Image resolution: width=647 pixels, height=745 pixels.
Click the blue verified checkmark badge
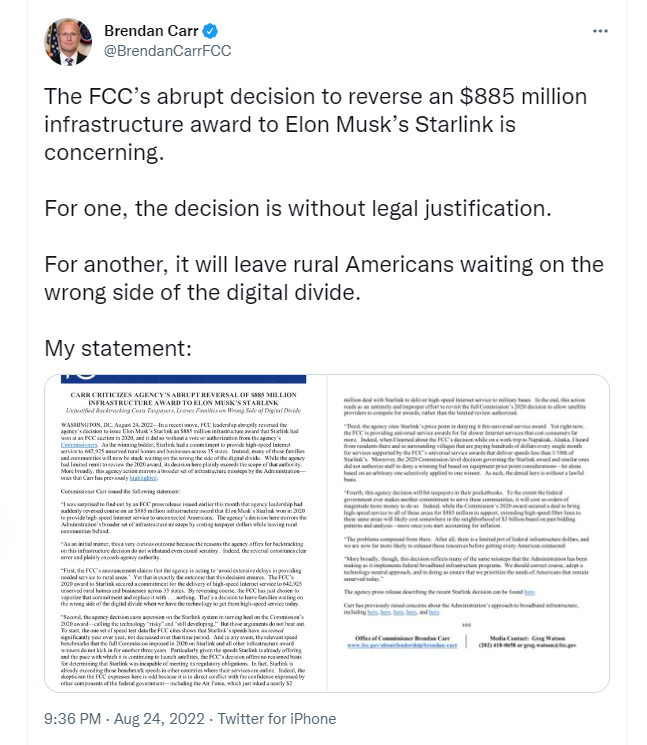(x=210, y=31)
